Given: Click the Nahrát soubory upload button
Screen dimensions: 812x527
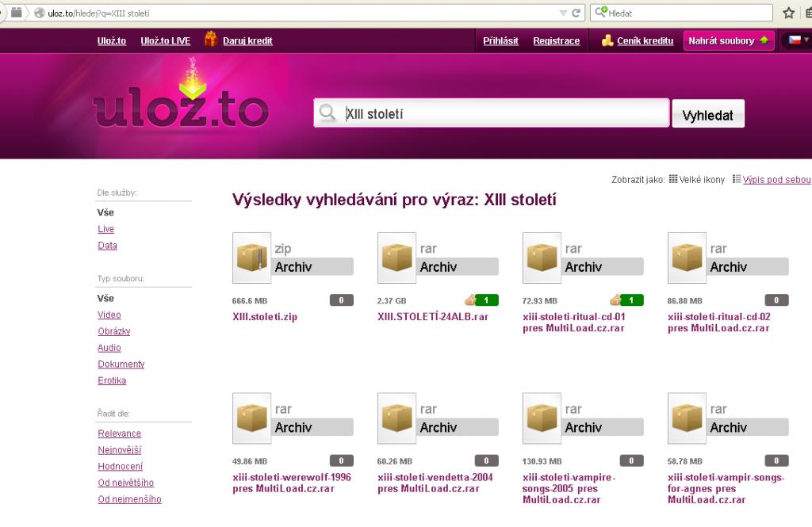Looking at the screenshot, I should pos(729,40).
